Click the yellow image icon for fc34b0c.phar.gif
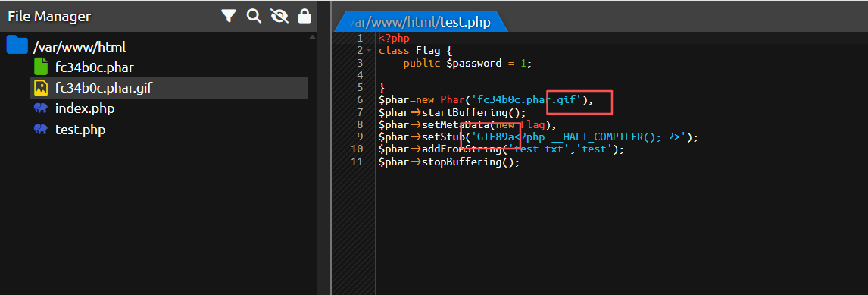The width and height of the screenshot is (868, 295). [41, 88]
